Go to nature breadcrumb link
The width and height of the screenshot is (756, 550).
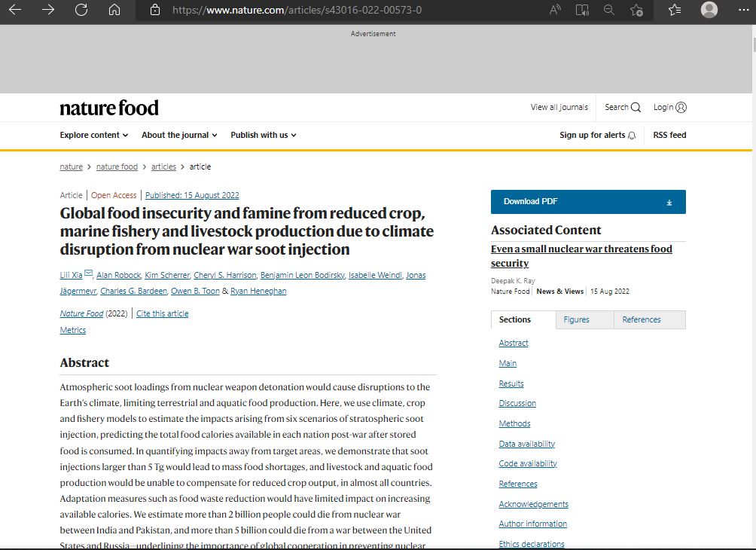[x=72, y=167]
